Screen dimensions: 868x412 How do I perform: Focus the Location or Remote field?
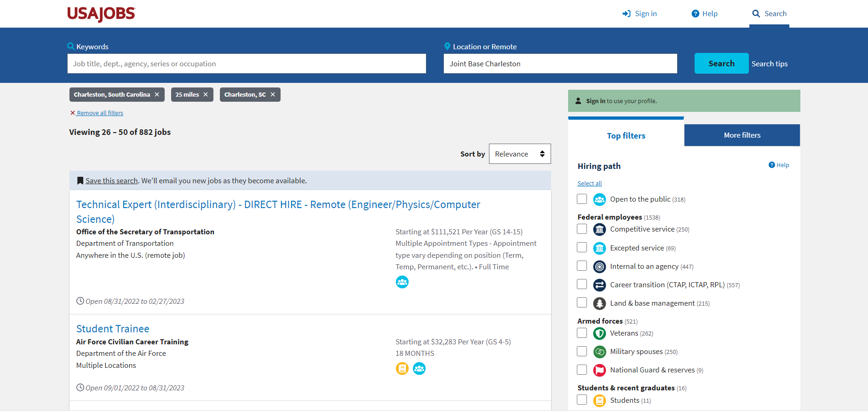(560, 64)
